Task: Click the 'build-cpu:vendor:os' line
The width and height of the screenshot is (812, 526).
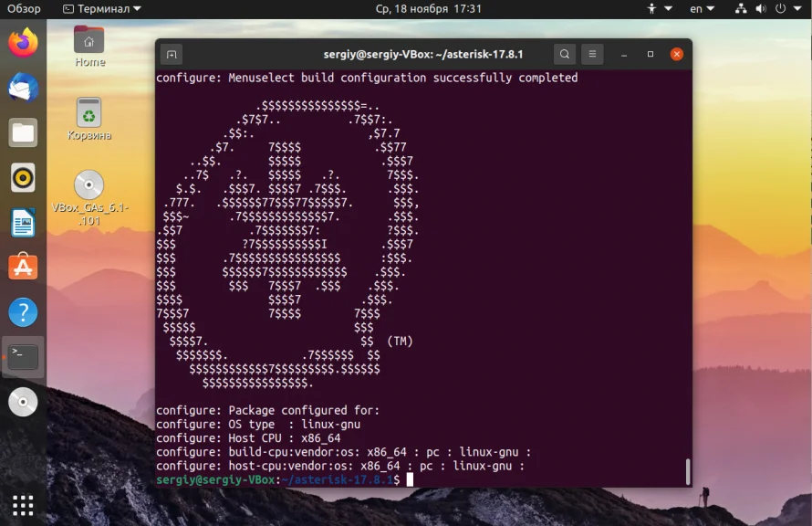Action: [x=343, y=452]
